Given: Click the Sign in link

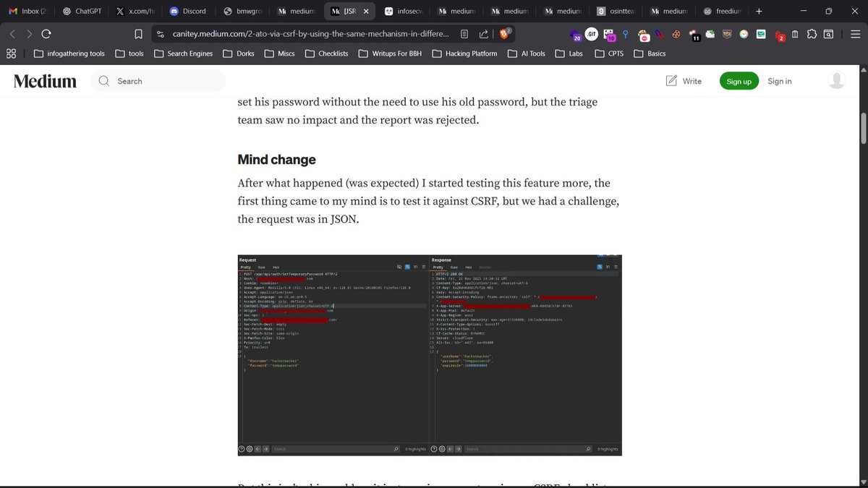Looking at the screenshot, I should tap(780, 81).
